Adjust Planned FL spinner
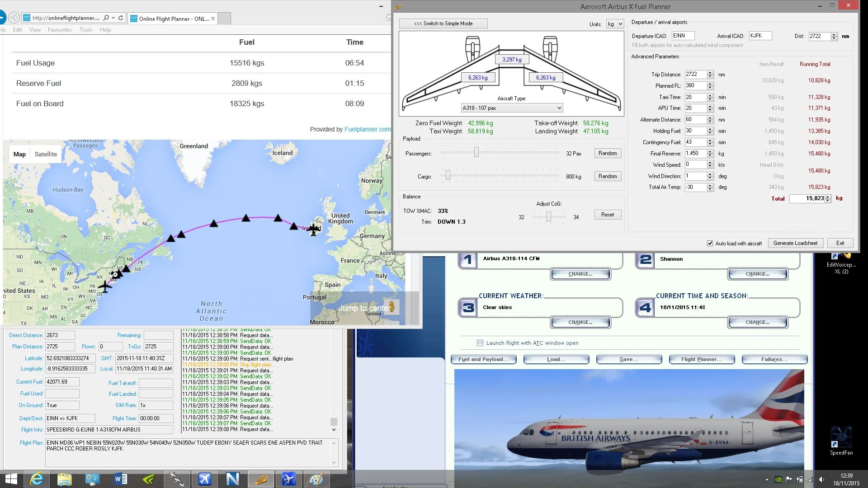 (x=710, y=86)
